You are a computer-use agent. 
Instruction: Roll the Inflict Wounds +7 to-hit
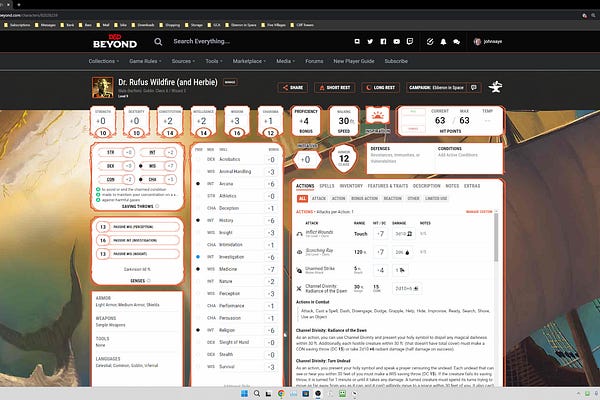[380, 233]
